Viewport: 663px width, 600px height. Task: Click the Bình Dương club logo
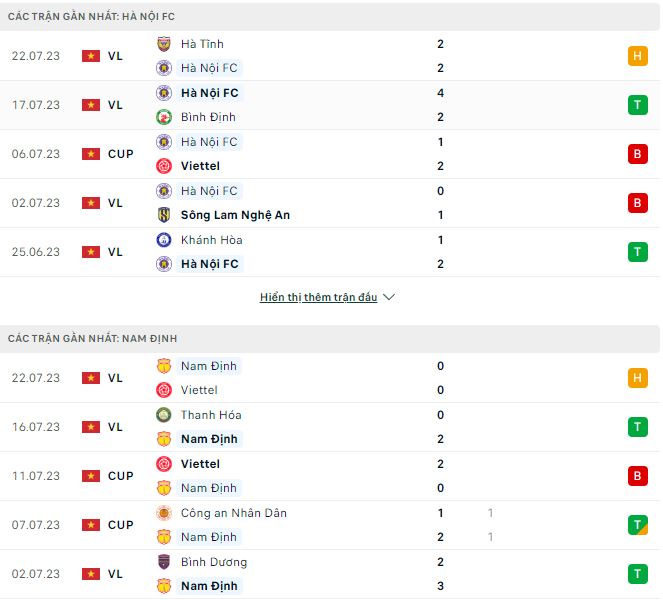(x=164, y=562)
